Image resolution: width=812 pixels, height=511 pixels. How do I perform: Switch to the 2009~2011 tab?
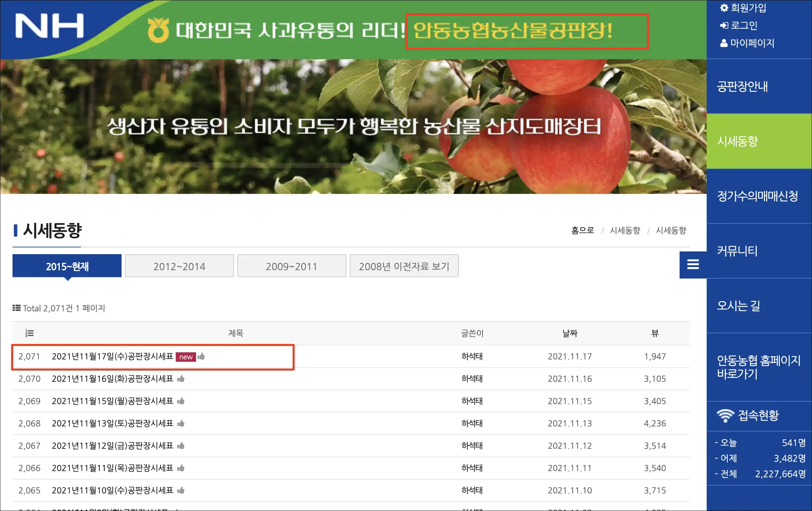pos(292,266)
